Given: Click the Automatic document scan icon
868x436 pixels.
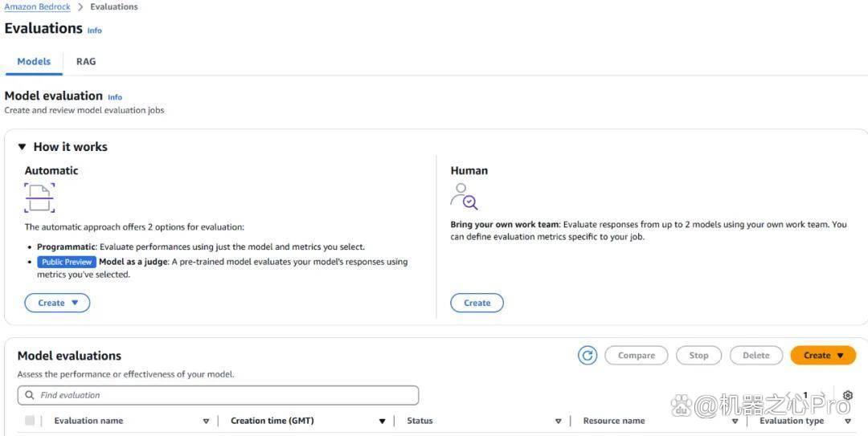Looking at the screenshot, I should pyautogui.click(x=40, y=198).
